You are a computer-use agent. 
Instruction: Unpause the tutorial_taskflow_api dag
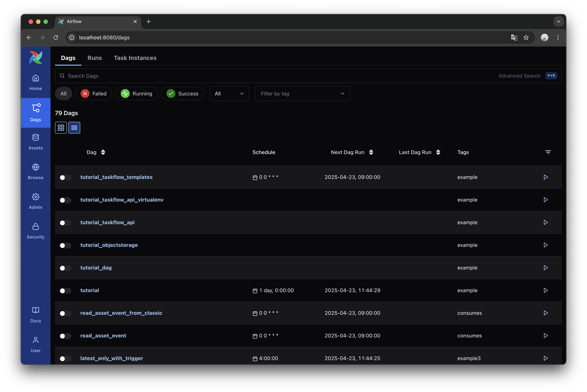click(x=65, y=223)
